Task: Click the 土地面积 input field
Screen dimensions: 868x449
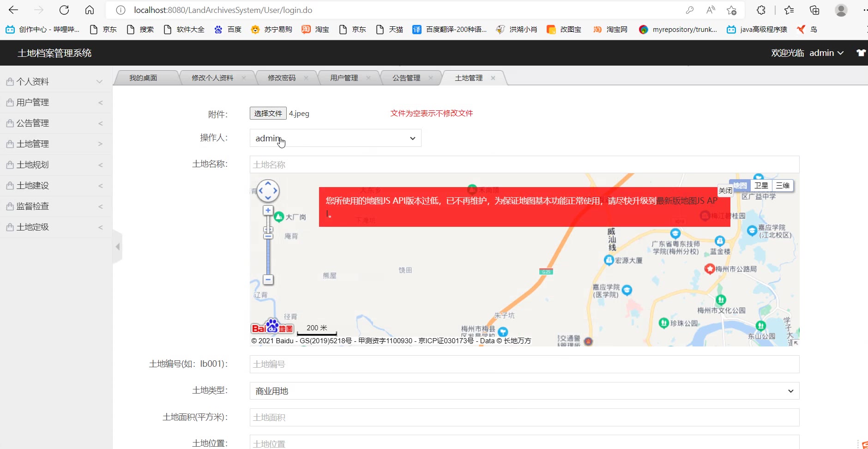Action: pos(524,417)
